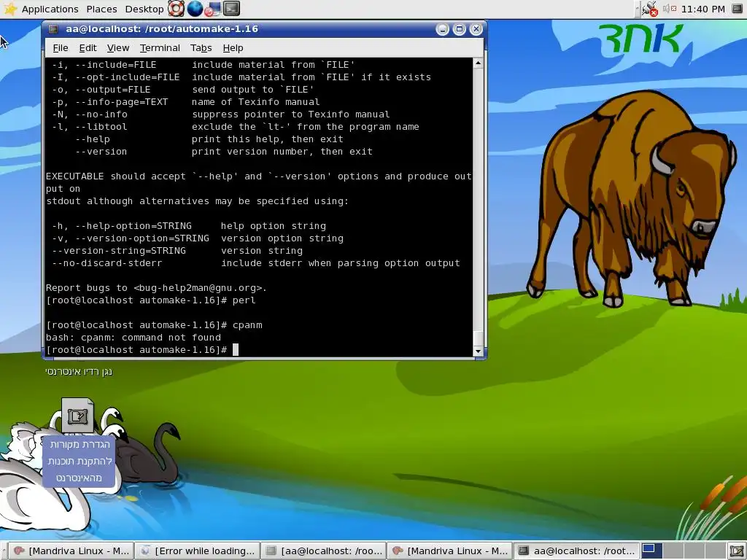747x560 pixels.
Task: Click the terminal window title bar icon
Action: [x=53, y=29]
